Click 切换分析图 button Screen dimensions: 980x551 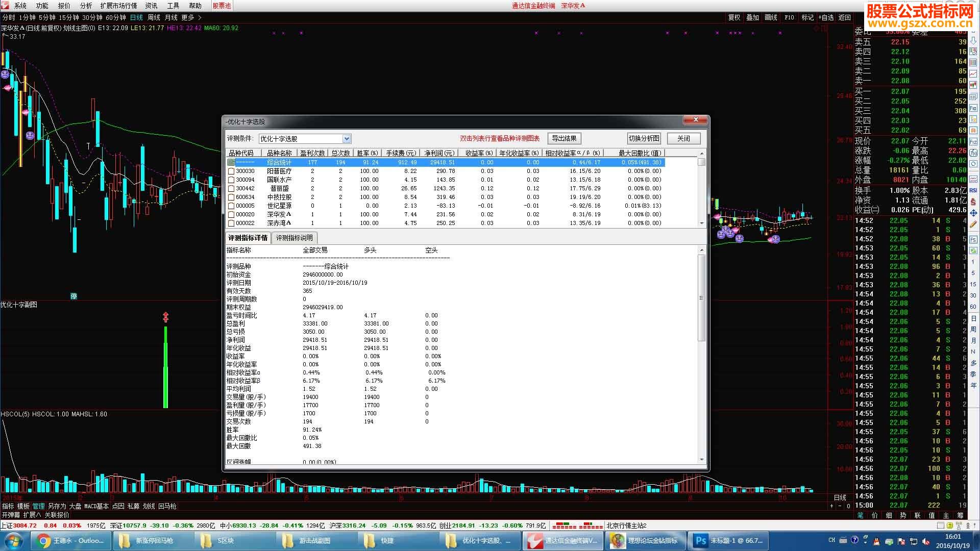644,139
